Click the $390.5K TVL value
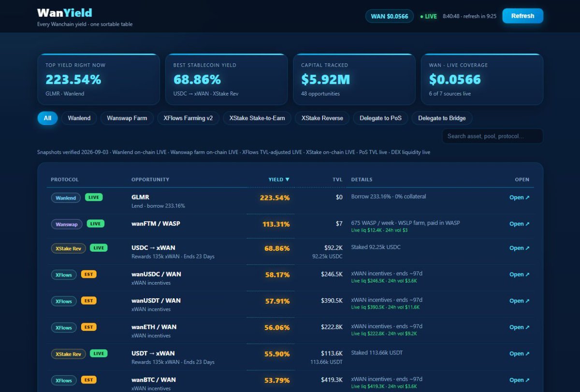The height and width of the screenshot is (392, 580). (x=332, y=301)
